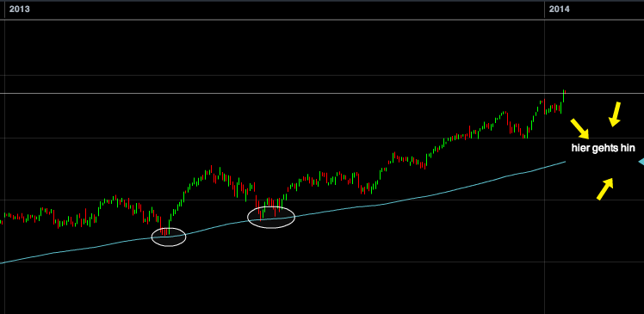Select the 2013 year label on the time axis

click(x=20, y=9)
